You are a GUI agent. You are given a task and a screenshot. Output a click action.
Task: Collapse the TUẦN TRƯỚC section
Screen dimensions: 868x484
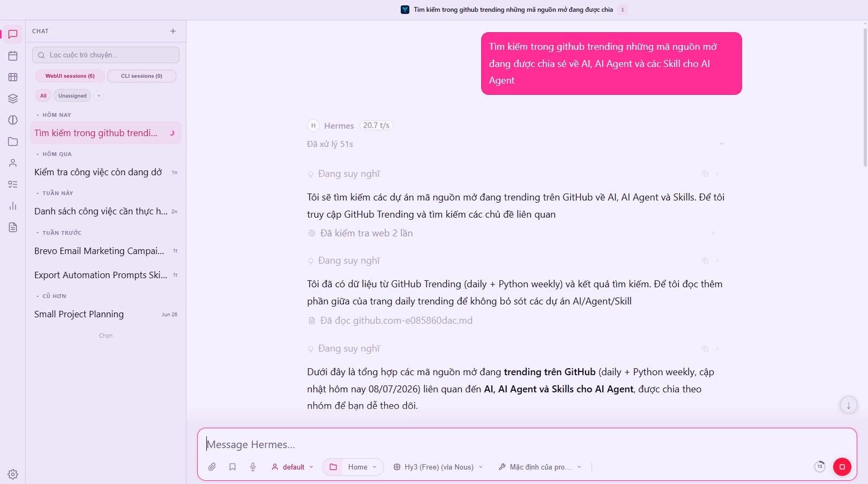58,233
